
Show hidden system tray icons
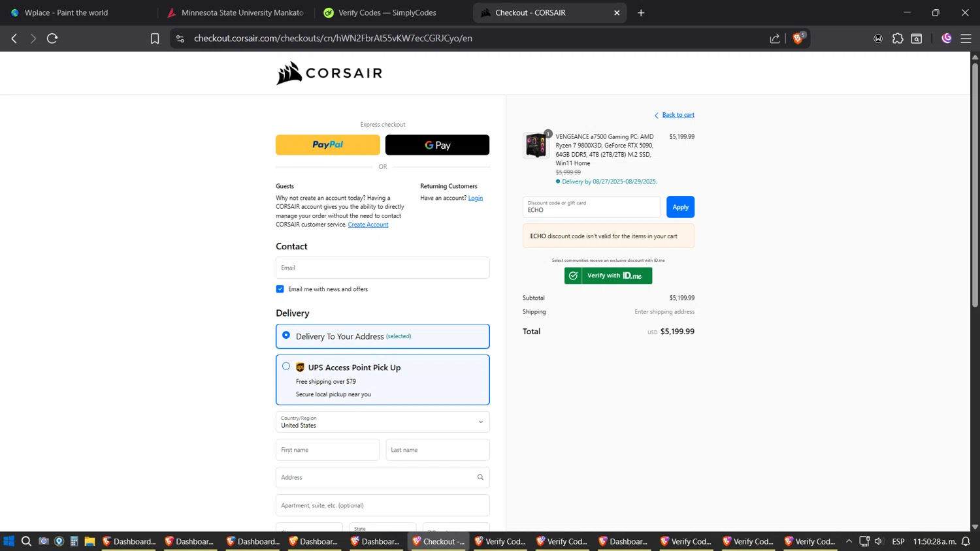point(849,541)
